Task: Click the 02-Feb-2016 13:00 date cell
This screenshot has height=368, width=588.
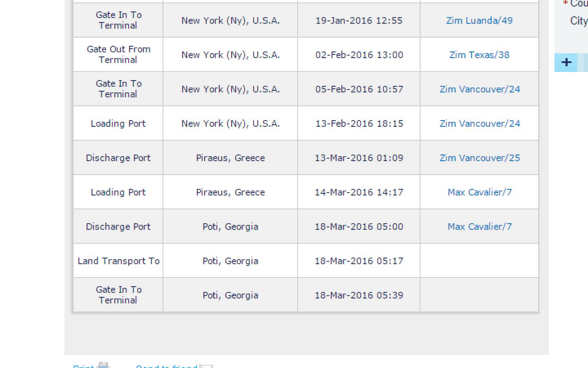Action: click(359, 55)
